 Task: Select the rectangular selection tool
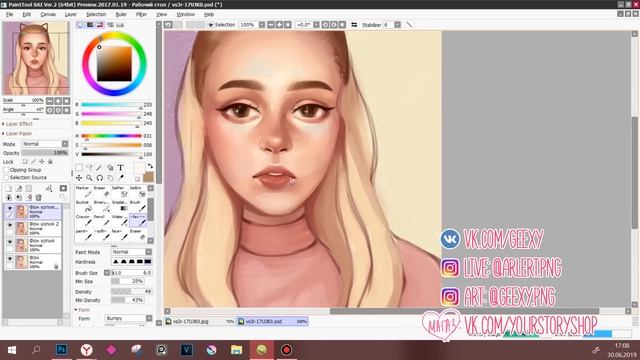click(x=79, y=168)
